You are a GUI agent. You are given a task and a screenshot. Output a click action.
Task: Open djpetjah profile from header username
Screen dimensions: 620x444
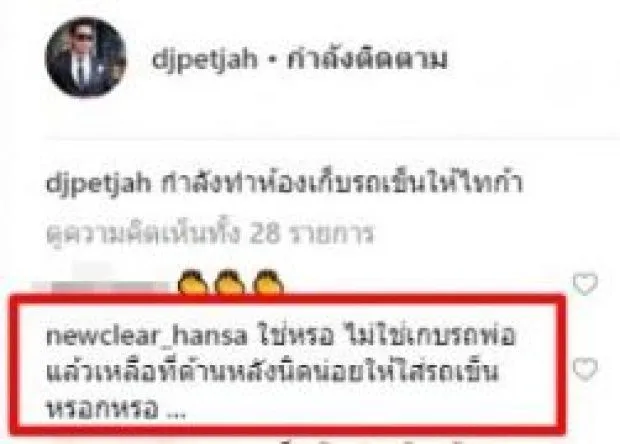(204, 60)
